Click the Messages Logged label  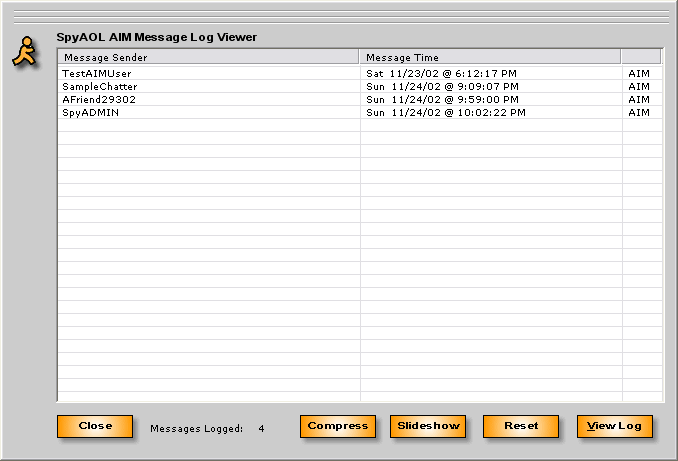197,429
